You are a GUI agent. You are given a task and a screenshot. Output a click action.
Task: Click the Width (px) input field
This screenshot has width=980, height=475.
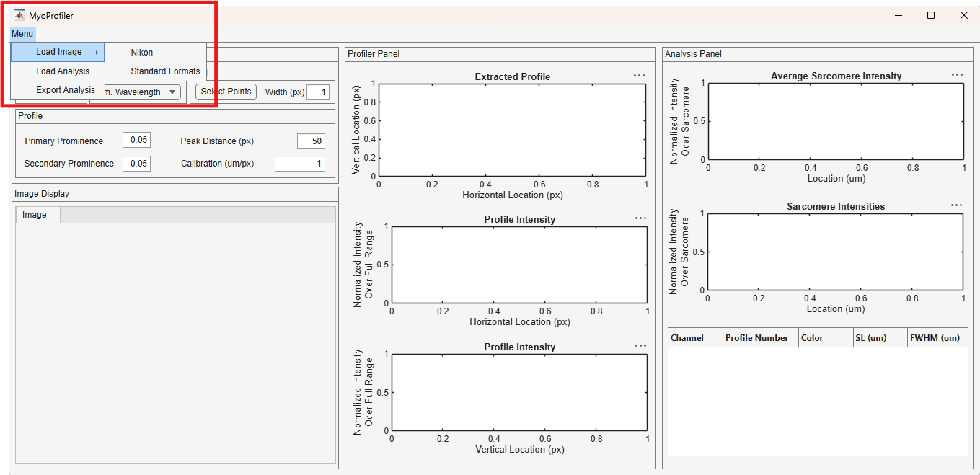pos(318,92)
